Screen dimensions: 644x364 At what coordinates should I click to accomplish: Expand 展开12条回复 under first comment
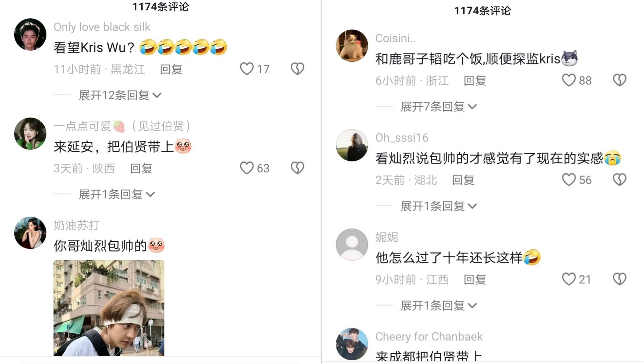[120, 95]
